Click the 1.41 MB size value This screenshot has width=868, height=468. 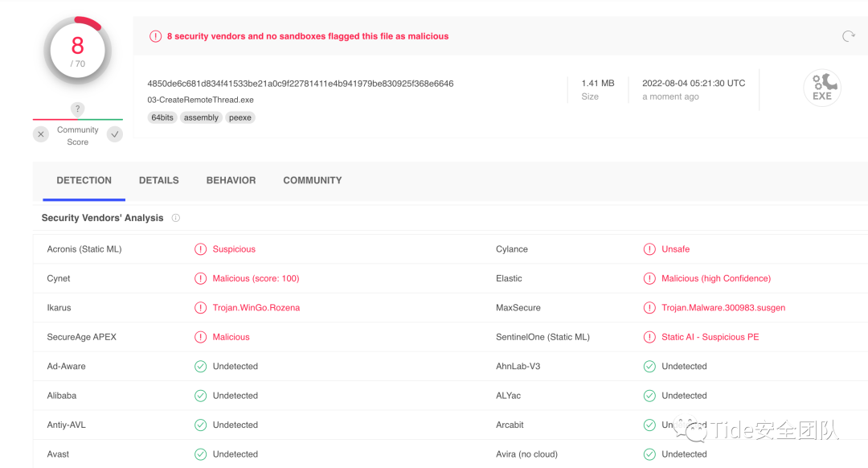point(598,83)
